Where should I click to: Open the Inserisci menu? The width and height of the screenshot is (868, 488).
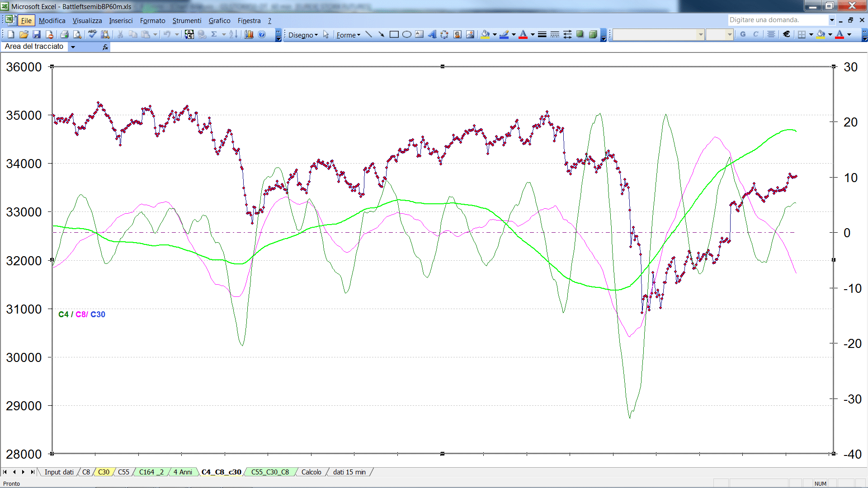121,20
